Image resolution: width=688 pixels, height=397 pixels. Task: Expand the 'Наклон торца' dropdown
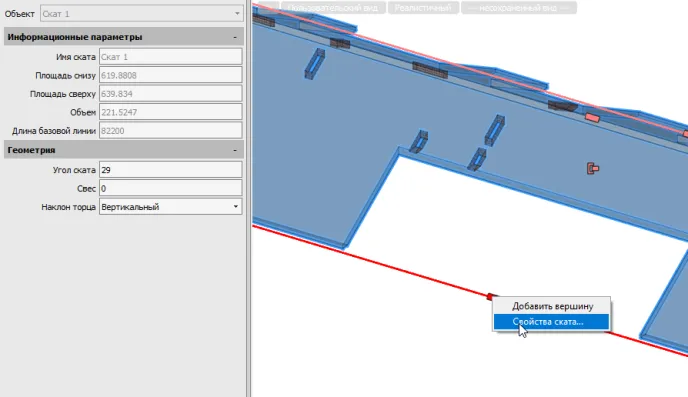(x=171, y=207)
